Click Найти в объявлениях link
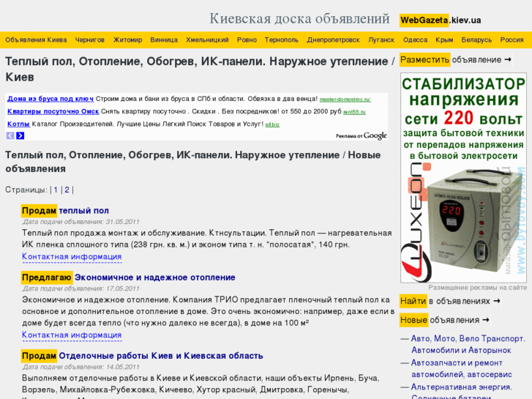The width and height of the screenshot is (532, 399). (450, 301)
